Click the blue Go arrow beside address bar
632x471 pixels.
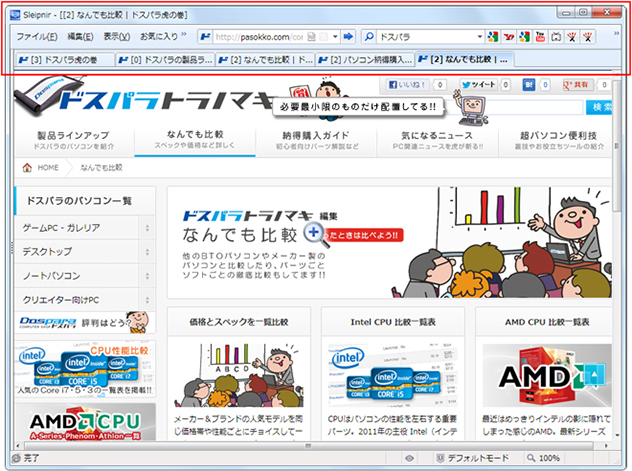(349, 37)
